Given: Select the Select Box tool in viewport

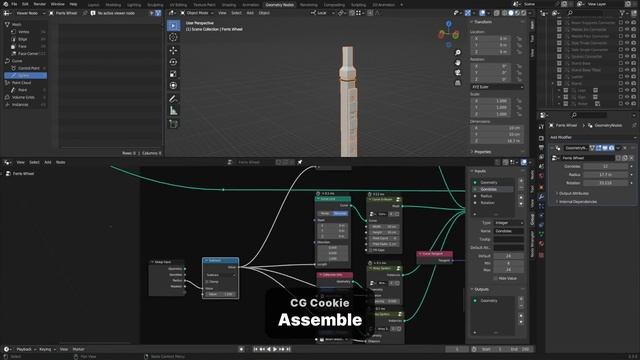Looking at the screenshot, I should pos(173,26).
